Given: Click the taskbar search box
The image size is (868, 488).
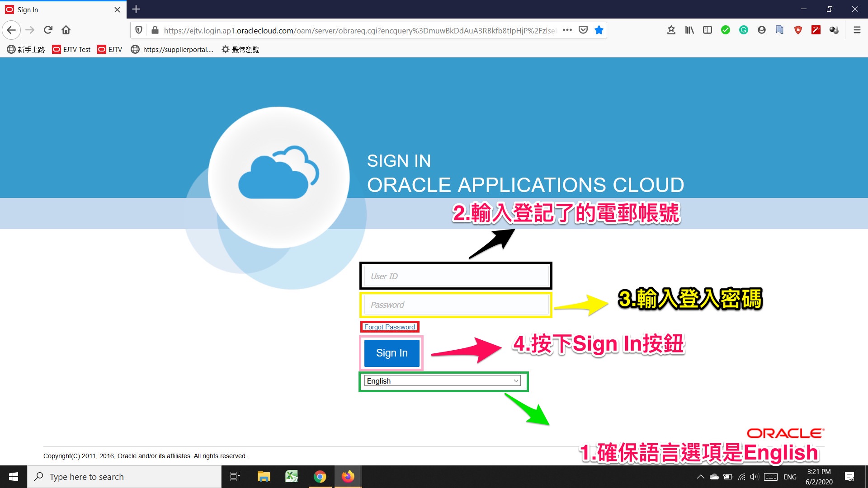Looking at the screenshot, I should 124,477.
